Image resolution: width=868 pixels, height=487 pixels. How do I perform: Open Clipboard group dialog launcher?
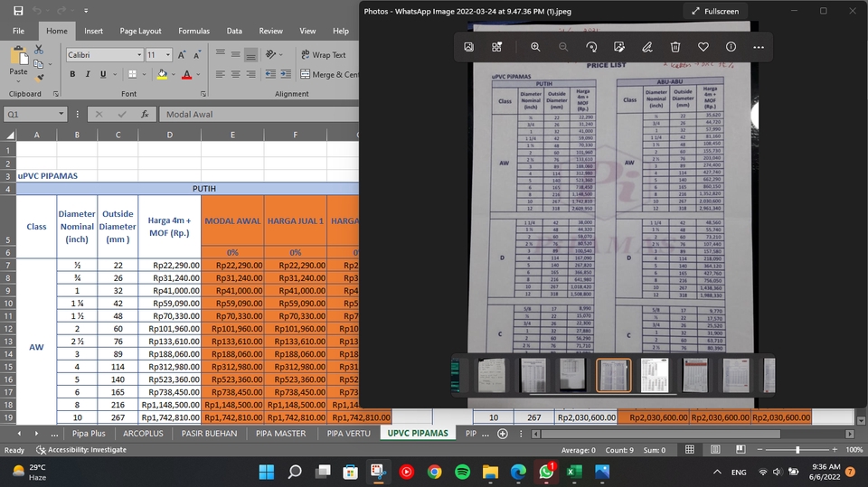(x=56, y=94)
